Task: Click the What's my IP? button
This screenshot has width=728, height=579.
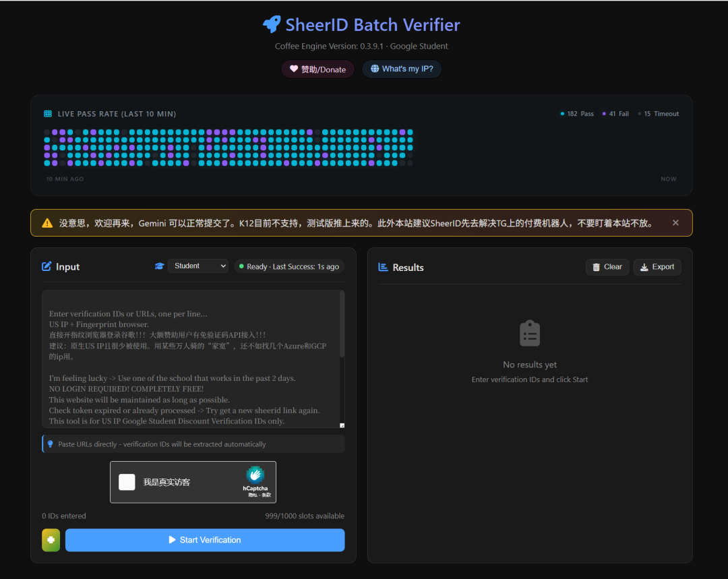Action: [402, 69]
